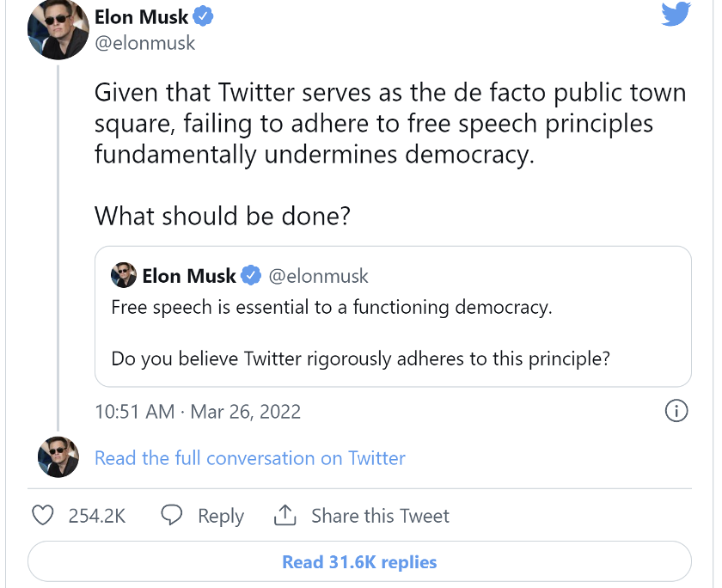Click the Reply text label

click(x=221, y=516)
